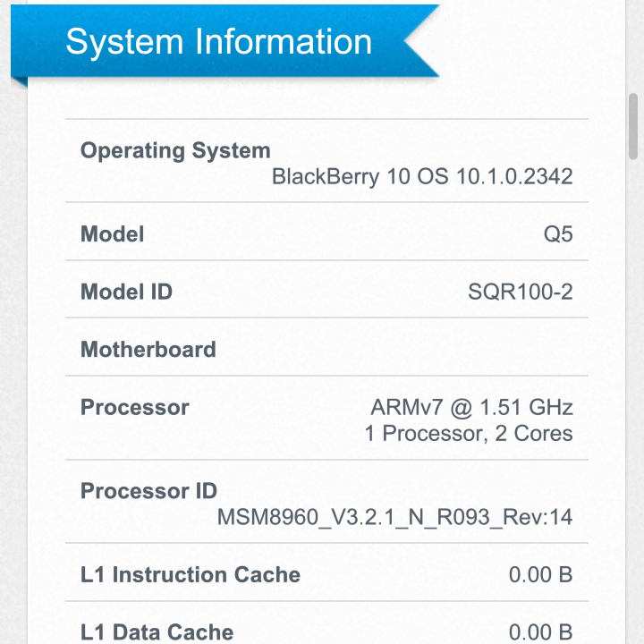
Task: Click the Model ID label
Action: pos(126,292)
